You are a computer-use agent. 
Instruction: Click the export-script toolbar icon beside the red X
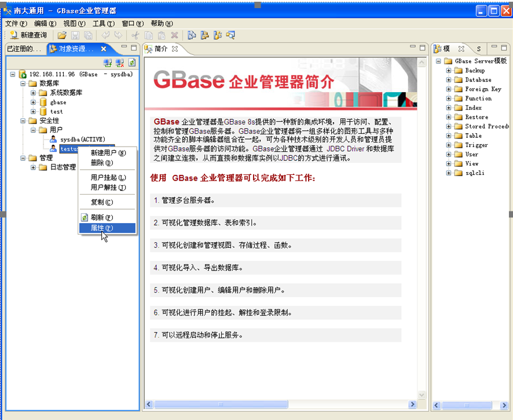coord(190,35)
